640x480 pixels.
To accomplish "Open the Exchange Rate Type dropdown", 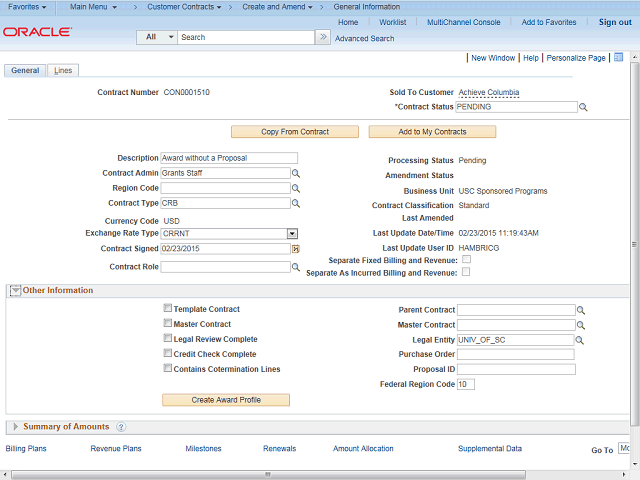I will click(292, 233).
